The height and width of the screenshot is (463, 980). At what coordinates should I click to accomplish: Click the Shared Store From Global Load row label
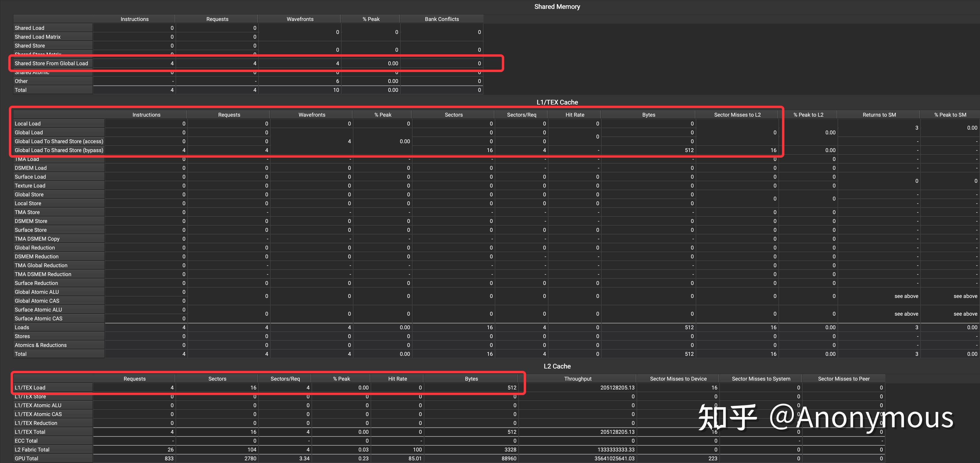(51, 63)
